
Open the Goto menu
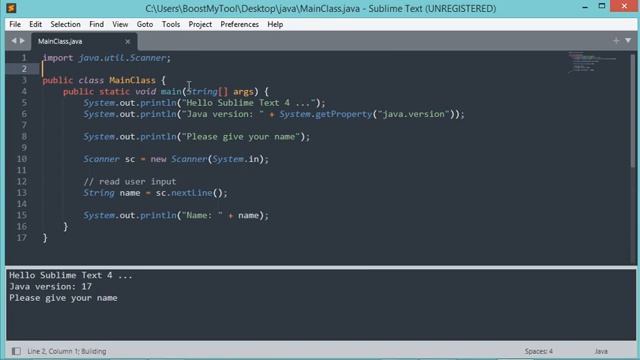(144, 24)
